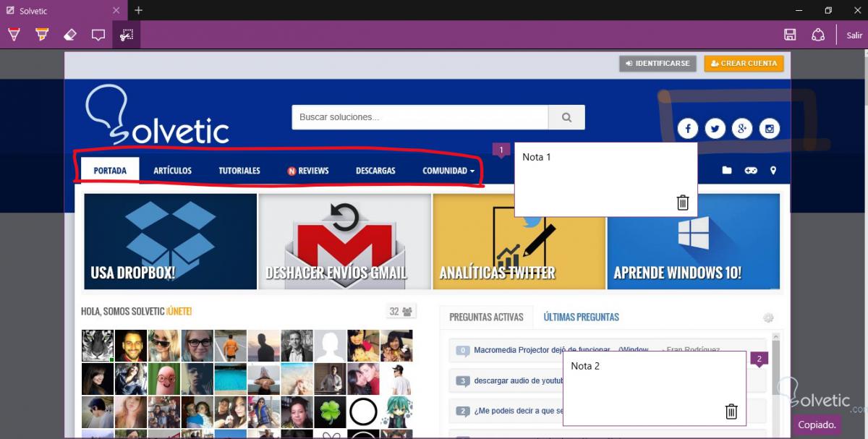Click the black circle avatar
The height and width of the screenshot is (439, 868).
[364, 412]
